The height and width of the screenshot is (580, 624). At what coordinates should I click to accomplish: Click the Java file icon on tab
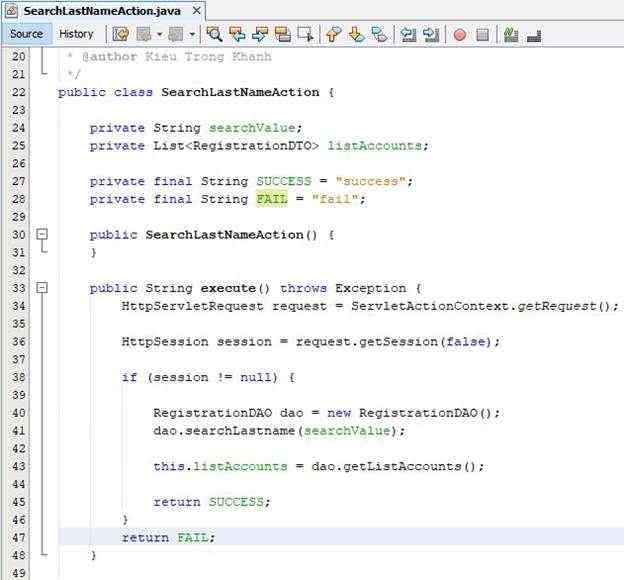(12, 11)
